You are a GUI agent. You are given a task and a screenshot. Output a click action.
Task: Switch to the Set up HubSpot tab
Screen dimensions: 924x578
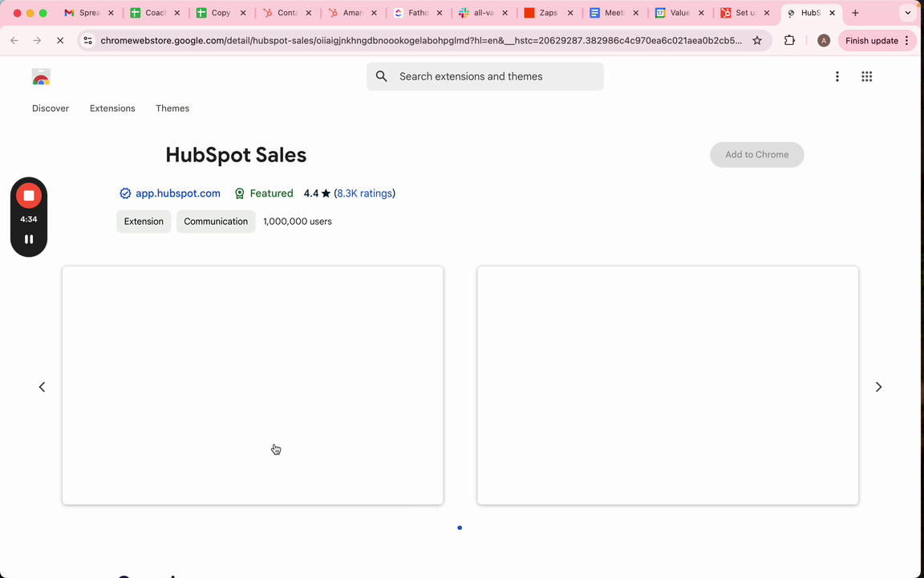pos(744,13)
